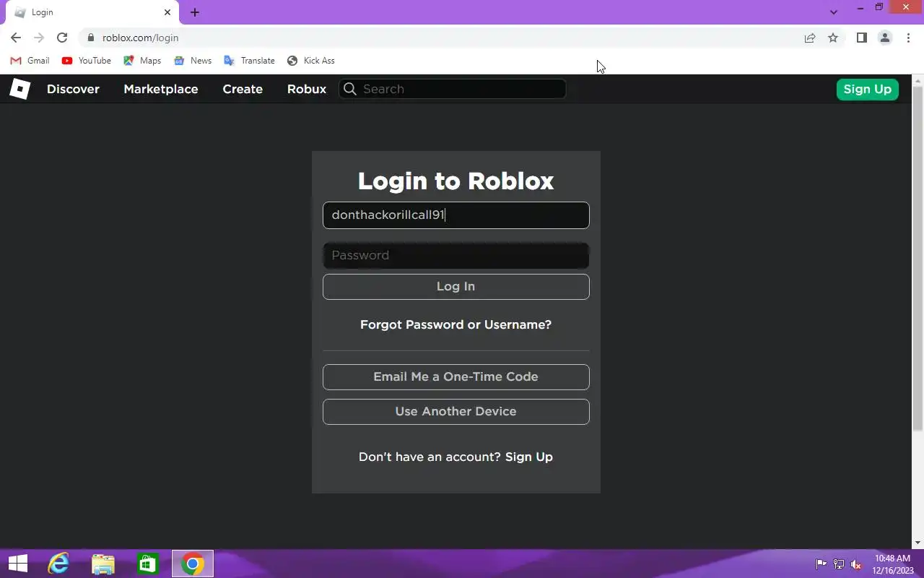The image size is (924, 578).
Task: Click the network tray icon
Action: tap(839, 564)
